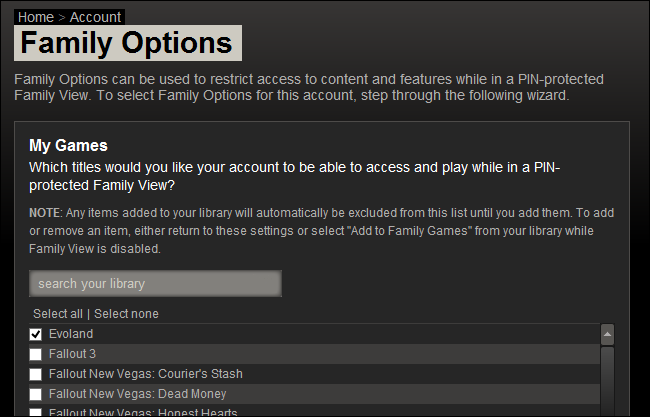Click the My Games section heading
Viewport: 650px width, 417px height.
68,146
